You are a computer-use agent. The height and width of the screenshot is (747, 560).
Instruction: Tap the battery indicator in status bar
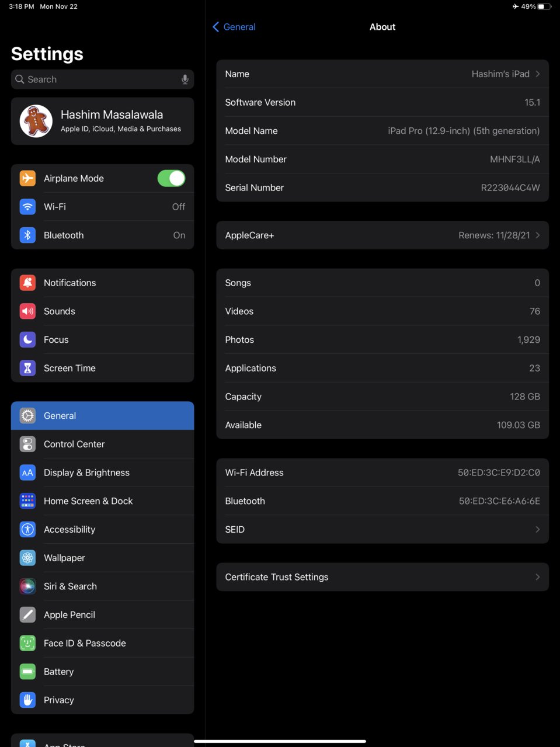tap(544, 6)
